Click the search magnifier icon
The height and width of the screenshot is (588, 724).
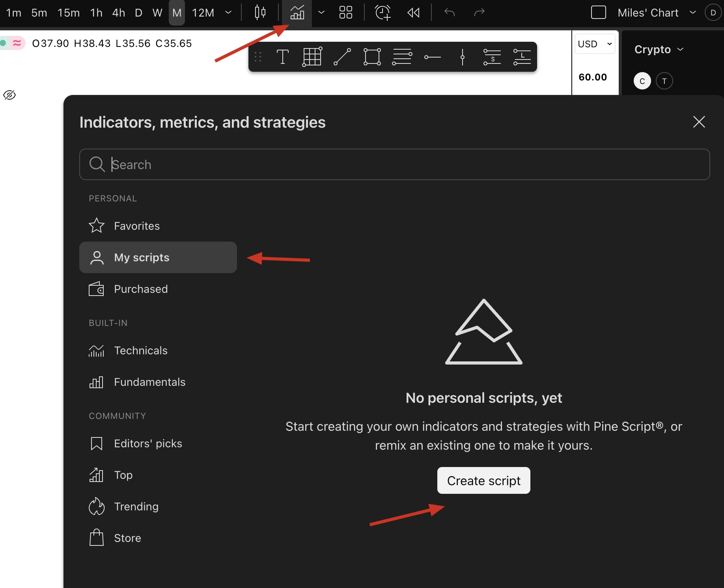[x=97, y=164]
